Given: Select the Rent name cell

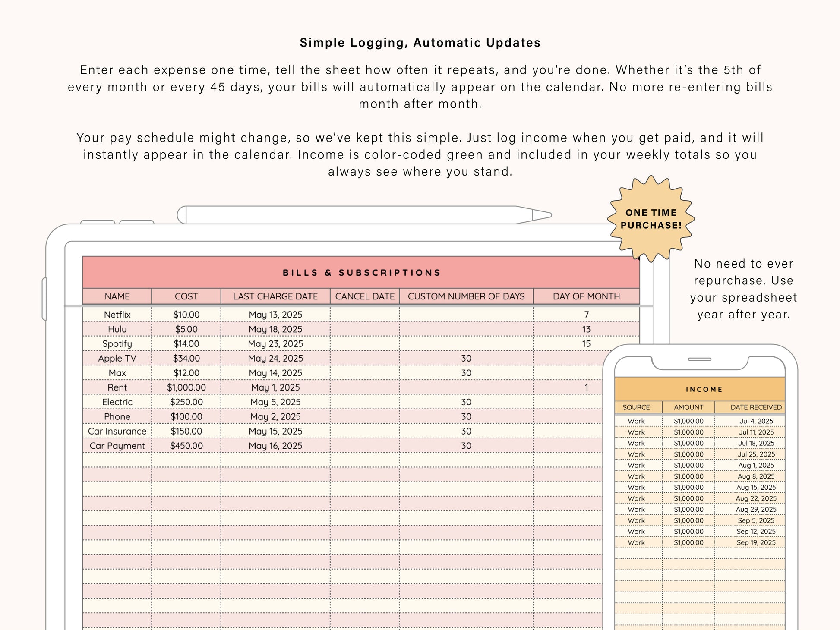Looking at the screenshot, I should coord(117,387).
